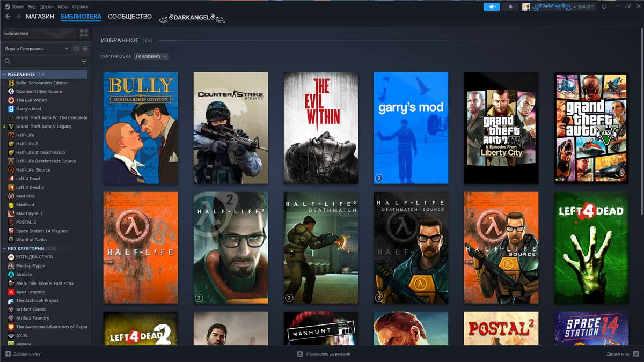Screen dimensions: 644x362
Task: Click the add game plus icon
Action: pyautogui.click(x=8, y=354)
